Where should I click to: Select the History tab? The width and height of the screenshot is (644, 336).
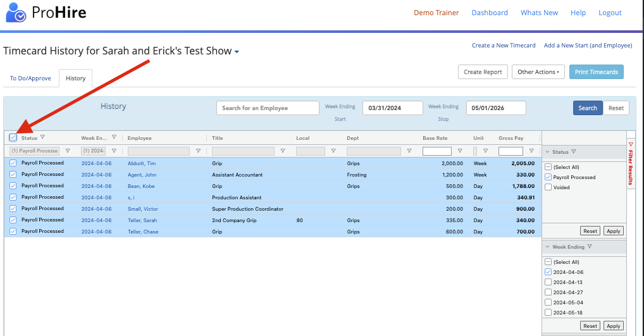click(75, 78)
